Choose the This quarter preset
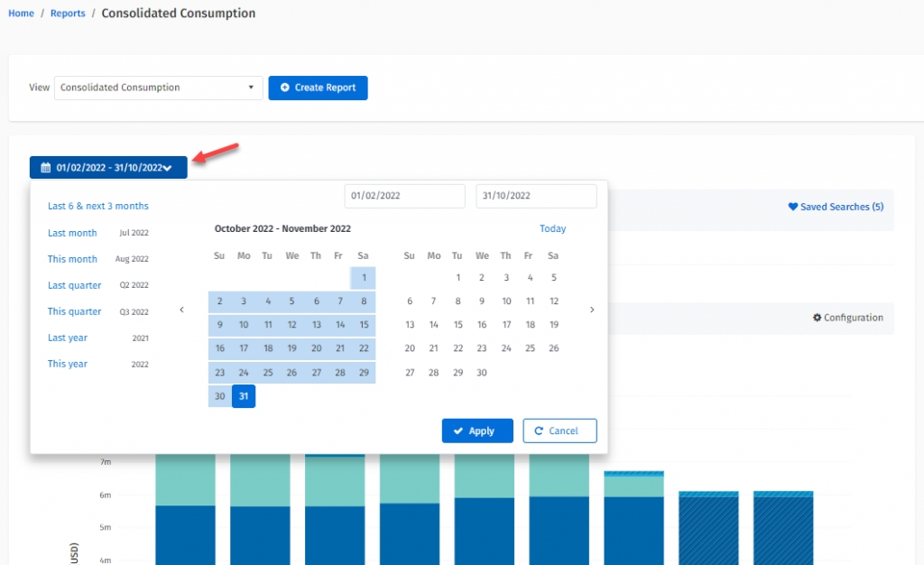 click(x=74, y=311)
